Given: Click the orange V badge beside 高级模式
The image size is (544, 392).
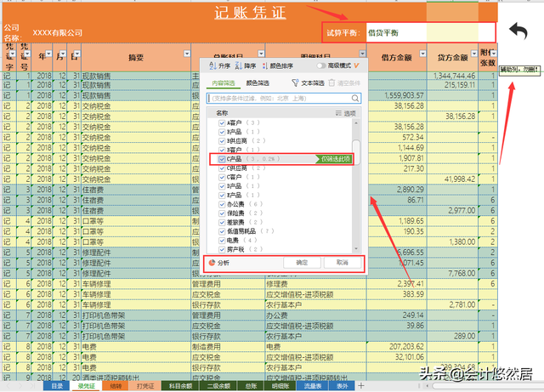Looking at the screenshot, I should [x=356, y=65].
